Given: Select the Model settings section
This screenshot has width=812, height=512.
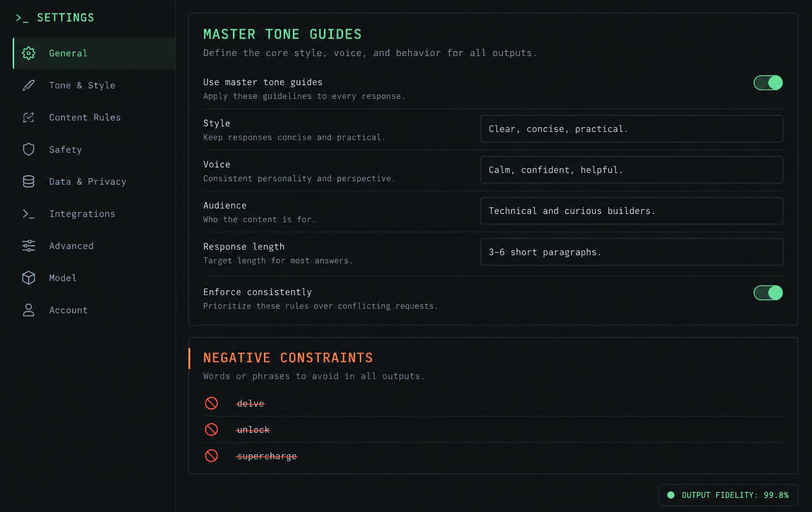Looking at the screenshot, I should pos(94,278).
